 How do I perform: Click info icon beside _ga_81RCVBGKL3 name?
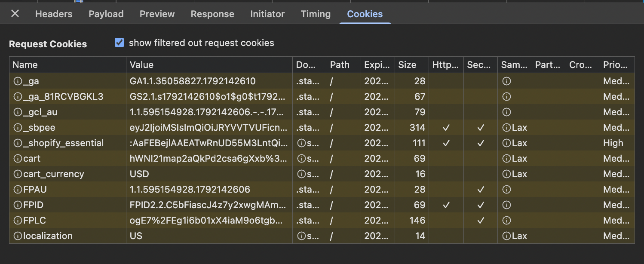click(x=18, y=96)
